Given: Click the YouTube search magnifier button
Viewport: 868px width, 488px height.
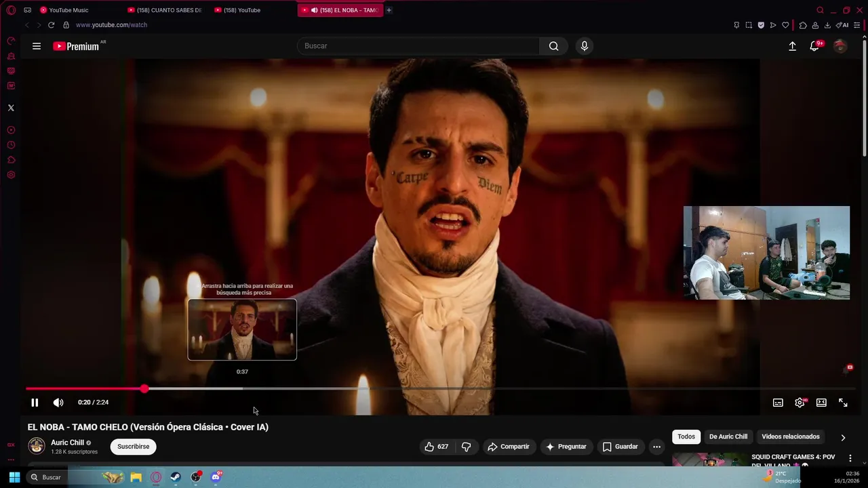Looking at the screenshot, I should coord(554,46).
